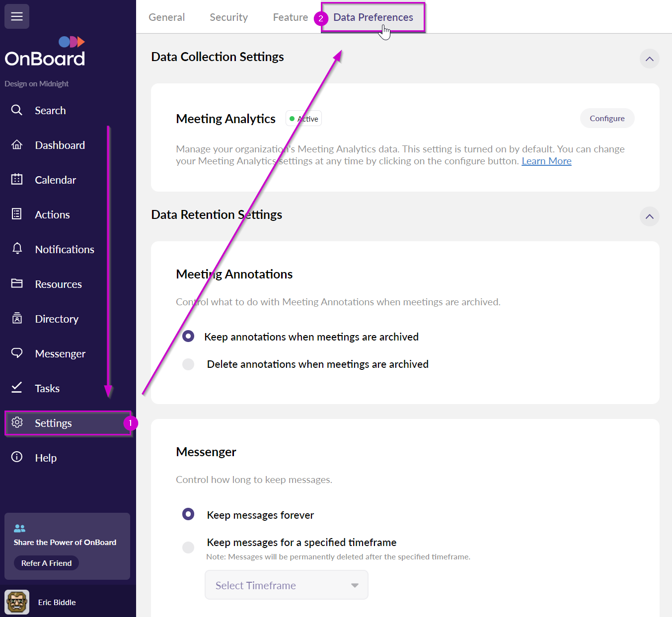Click the Refer A Friend button

coord(46,563)
